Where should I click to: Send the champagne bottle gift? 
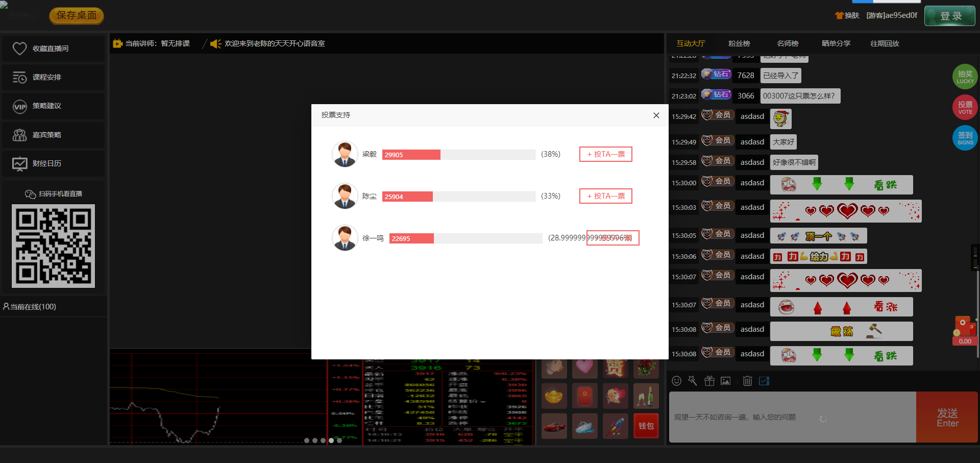[x=646, y=396]
